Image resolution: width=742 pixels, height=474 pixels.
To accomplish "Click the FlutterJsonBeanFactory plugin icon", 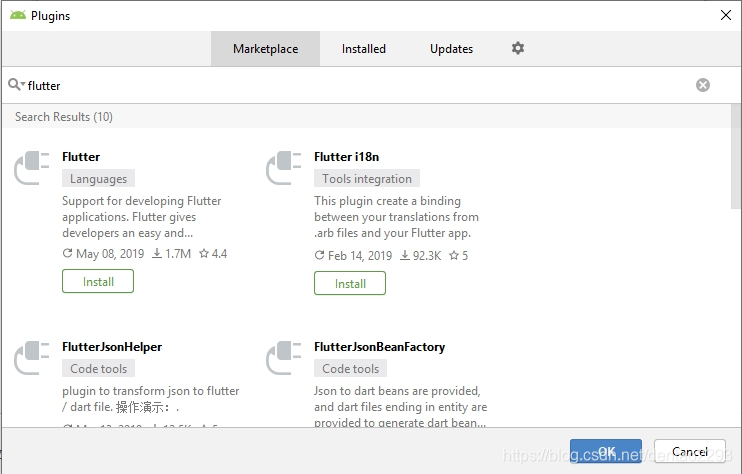I will (x=283, y=358).
